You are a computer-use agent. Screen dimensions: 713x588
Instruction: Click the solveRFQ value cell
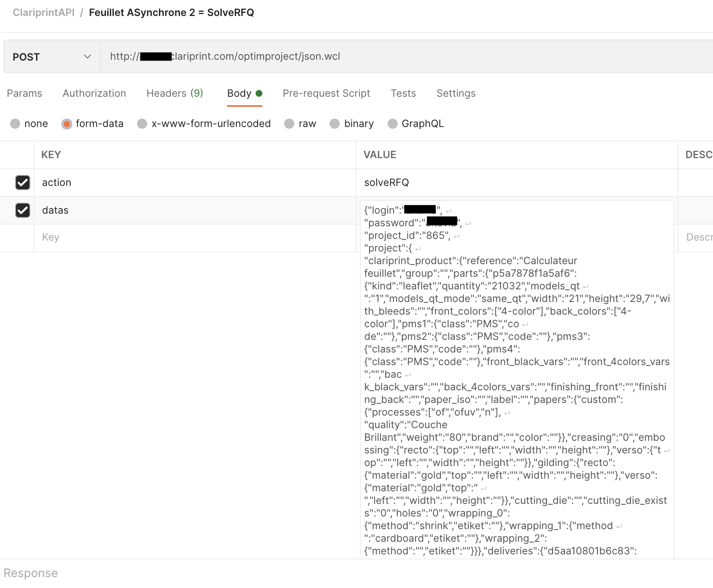(516, 183)
